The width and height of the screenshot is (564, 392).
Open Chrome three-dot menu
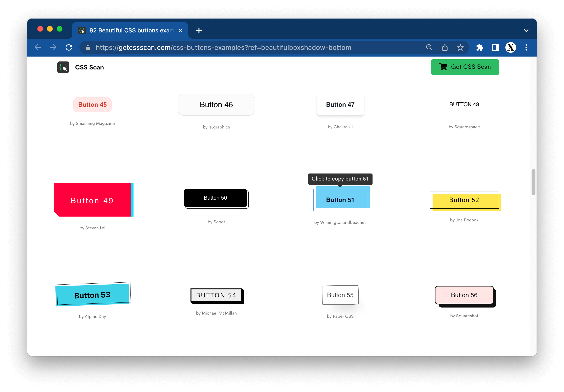[x=526, y=47]
